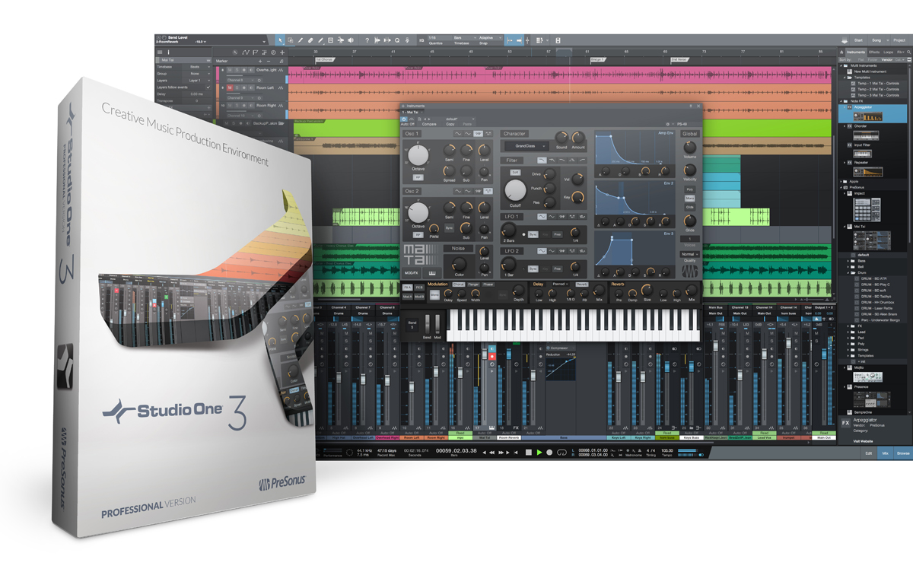
Task: Select Osc 2 square waveform icon
Action: [488, 191]
